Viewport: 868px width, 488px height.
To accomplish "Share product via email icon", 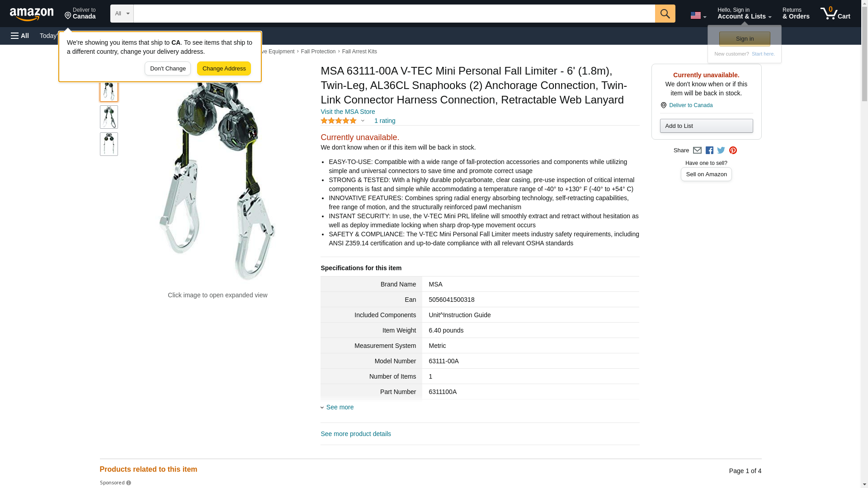I will coord(697,150).
